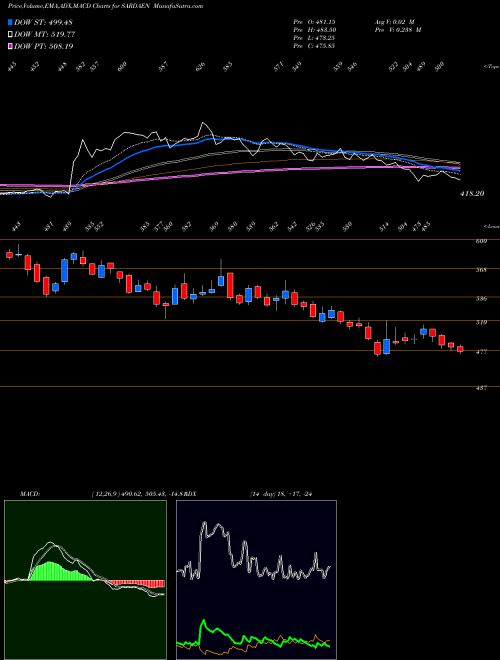Viewport: 500px width, 660px height.
Task: Click the 'Pre V: 0.238 M' volume text
Action: click(397, 30)
